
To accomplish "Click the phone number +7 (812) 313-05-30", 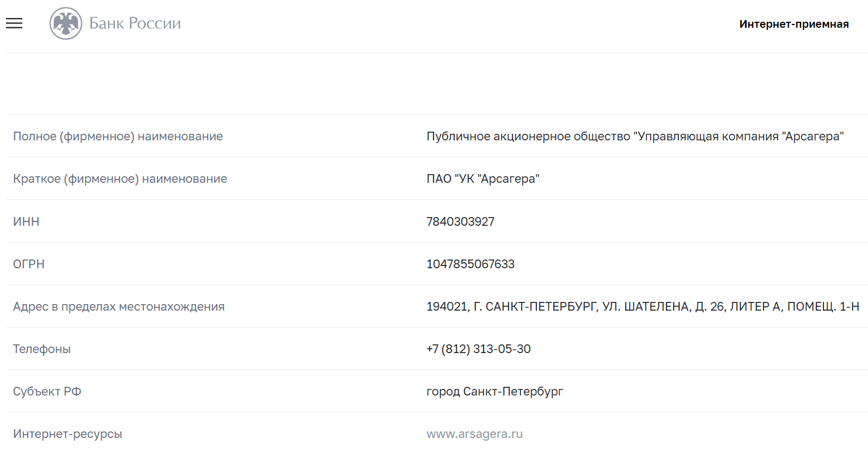I will click(x=479, y=349).
